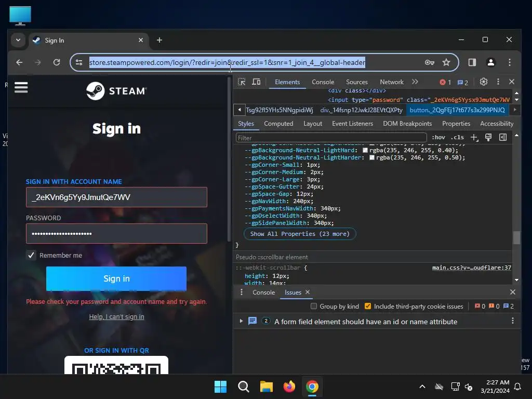
Task: Click Show All Properties (23 more)
Action: pos(300,234)
